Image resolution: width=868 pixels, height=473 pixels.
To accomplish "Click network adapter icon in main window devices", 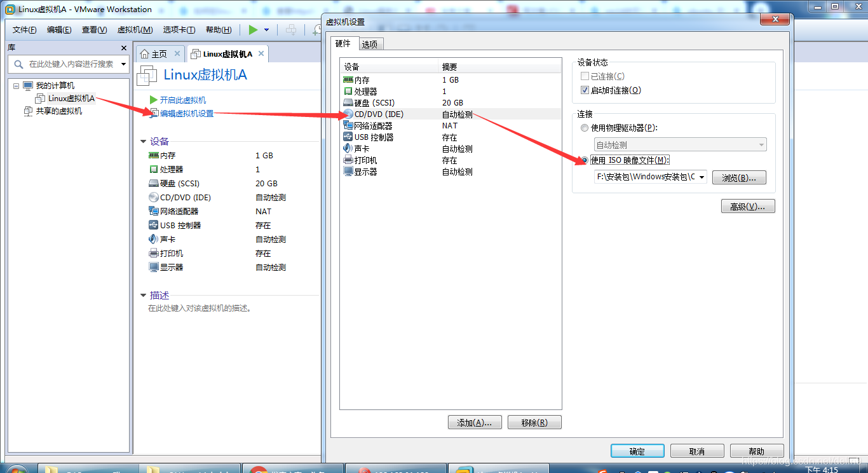I will [x=153, y=211].
